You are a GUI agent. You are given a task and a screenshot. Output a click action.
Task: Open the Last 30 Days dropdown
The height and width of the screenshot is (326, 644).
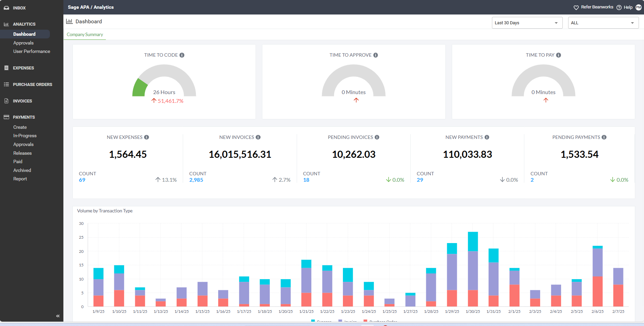(x=527, y=23)
